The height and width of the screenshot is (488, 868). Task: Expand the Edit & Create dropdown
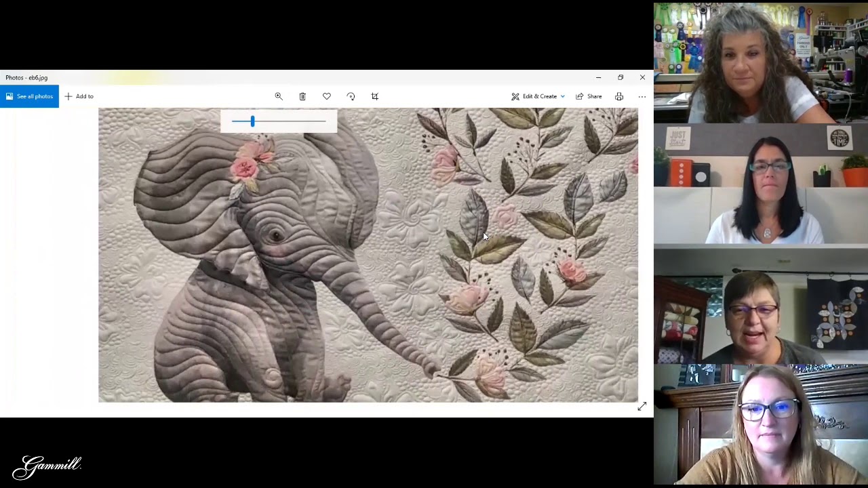point(538,96)
